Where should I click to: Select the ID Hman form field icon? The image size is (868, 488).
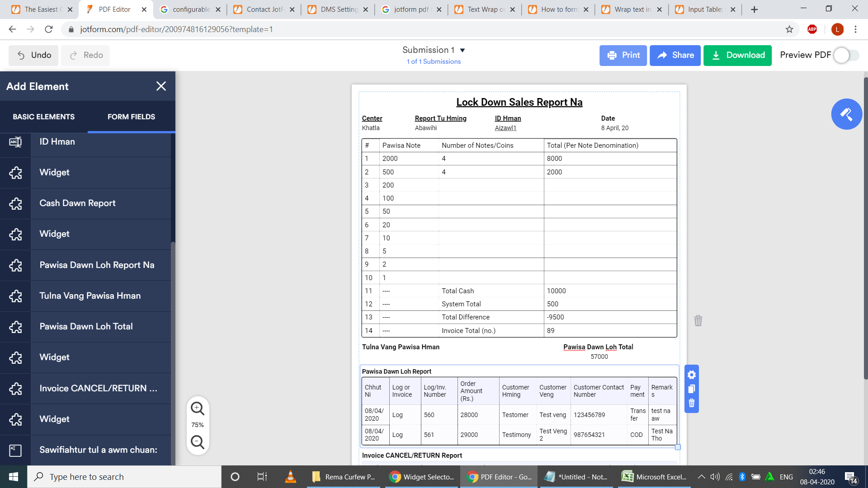click(x=16, y=142)
